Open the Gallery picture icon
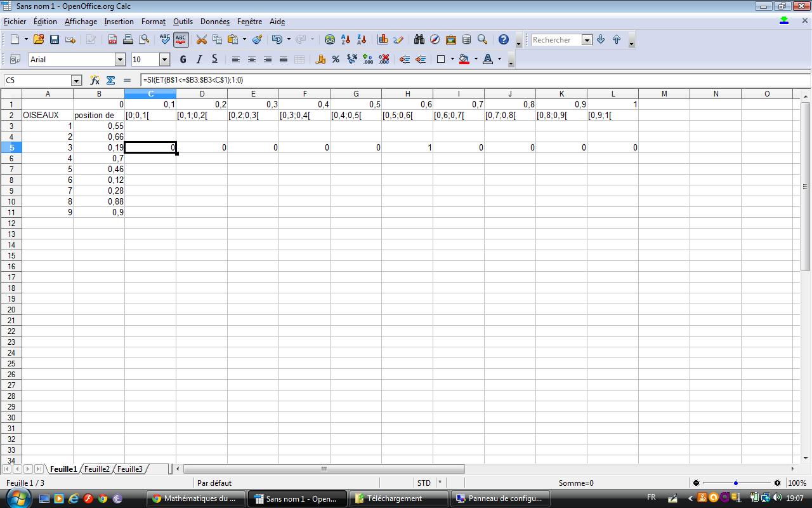 click(x=451, y=39)
